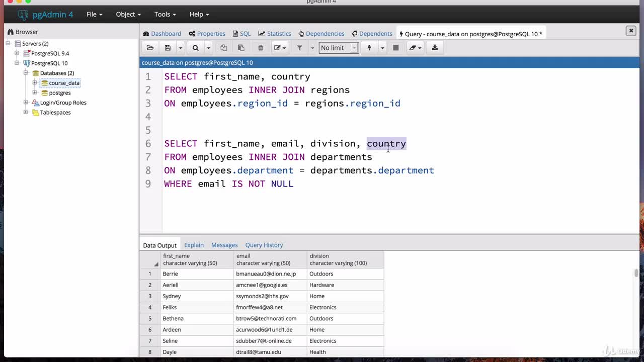Open the eraser Clear dropdown in the toolbar
The height and width of the screenshot is (362, 644).
[415, 48]
